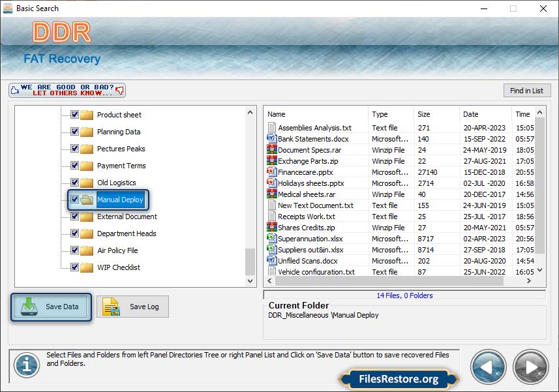559x392 pixels.
Task: Toggle the Department Heads checkbox
Action: pyautogui.click(x=74, y=233)
